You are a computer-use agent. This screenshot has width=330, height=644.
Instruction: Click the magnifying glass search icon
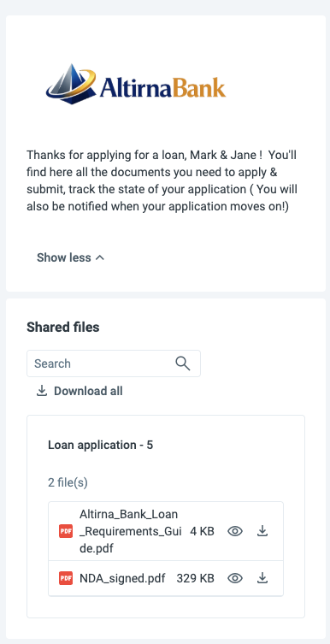pyautogui.click(x=183, y=363)
